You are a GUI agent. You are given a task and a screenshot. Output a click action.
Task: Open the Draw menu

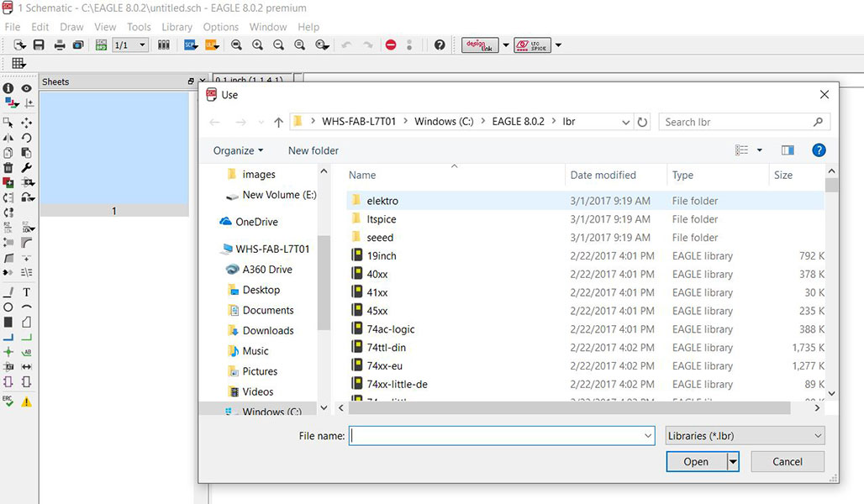click(x=71, y=27)
